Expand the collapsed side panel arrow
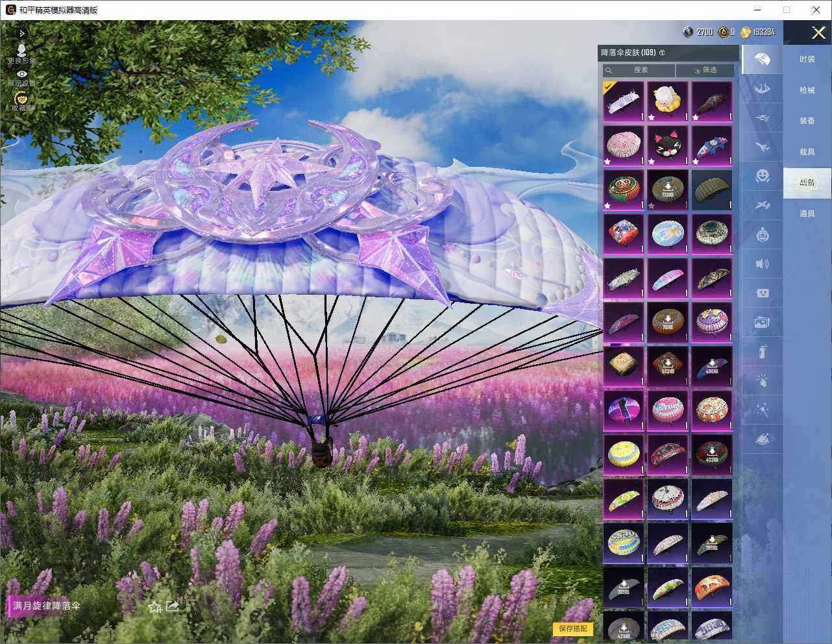 pos(22,33)
